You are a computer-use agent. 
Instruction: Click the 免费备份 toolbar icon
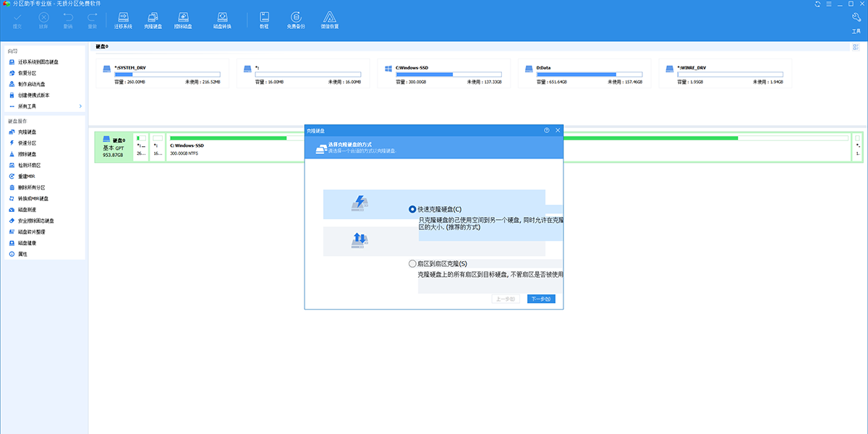point(296,20)
